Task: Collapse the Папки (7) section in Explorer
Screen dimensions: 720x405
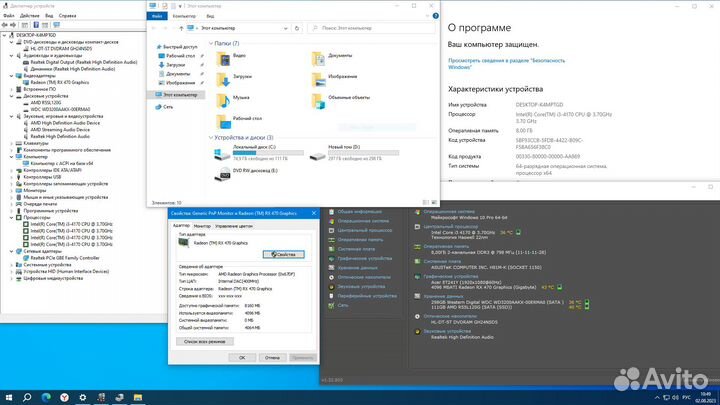Action: 211,44
